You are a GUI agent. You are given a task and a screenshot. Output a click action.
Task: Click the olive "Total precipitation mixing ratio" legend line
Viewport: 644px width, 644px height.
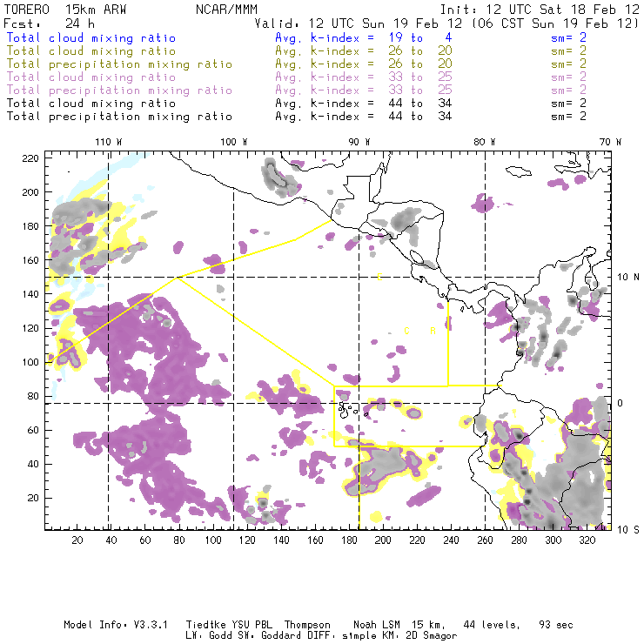point(119,64)
